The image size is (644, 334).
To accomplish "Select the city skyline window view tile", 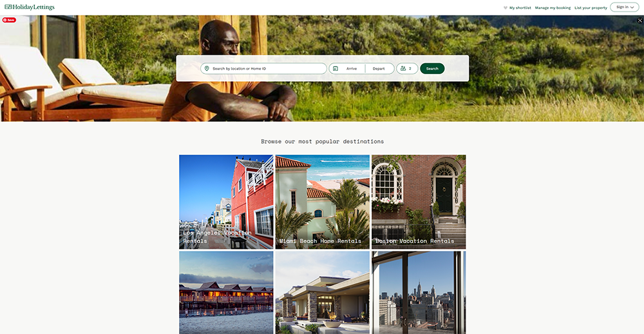I will tap(419, 293).
